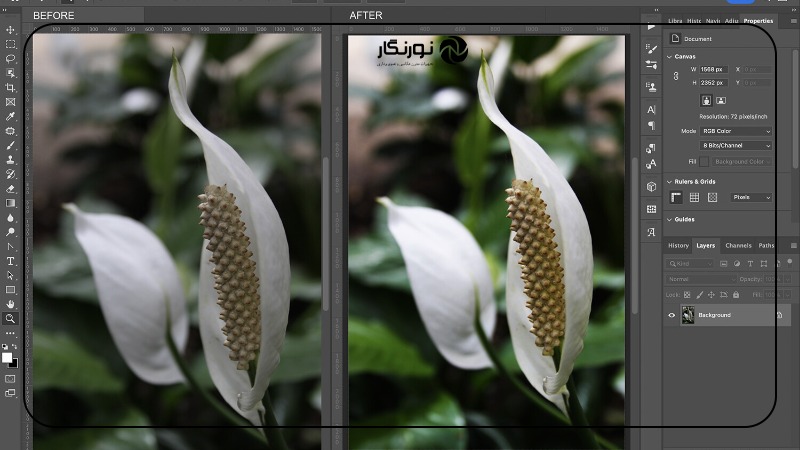Toggle the grid display icon under Rulers & Grids
Image resolution: width=800 pixels, height=450 pixels.
point(694,197)
